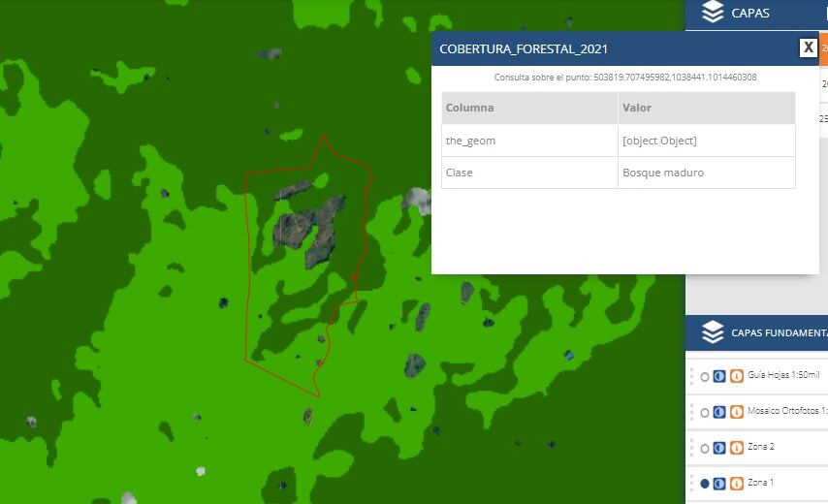Enable the Guía Hojas 1:50mil layer radio

click(705, 376)
